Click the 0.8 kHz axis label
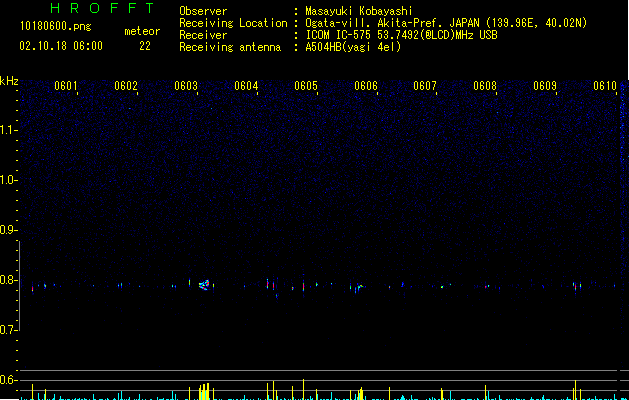This screenshot has height=400, width=629. click(9, 280)
